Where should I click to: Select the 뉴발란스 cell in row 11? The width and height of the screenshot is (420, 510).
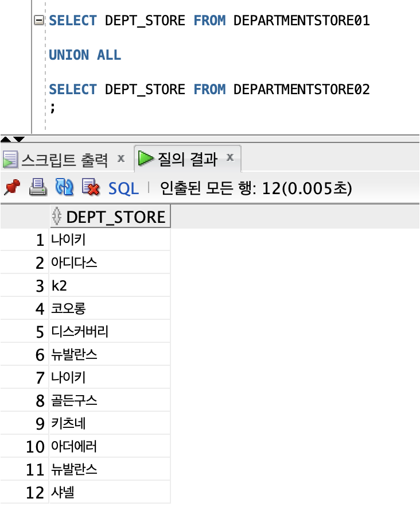pos(110,469)
